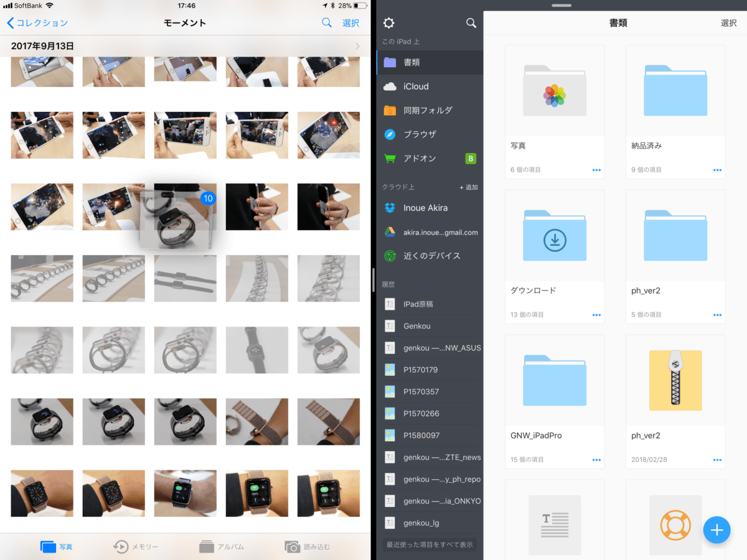Go back to コレクション
Viewport: 747px width, 560px height.
point(37,23)
